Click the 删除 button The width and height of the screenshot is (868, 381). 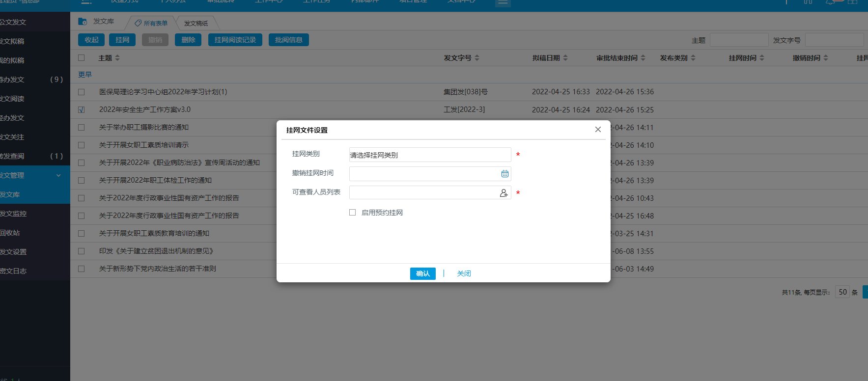tap(188, 40)
